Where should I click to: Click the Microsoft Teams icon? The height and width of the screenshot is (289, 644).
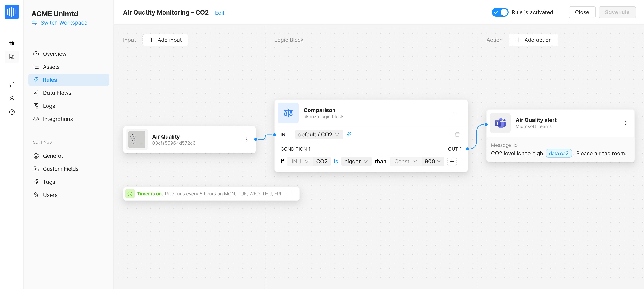coord(500,123)
